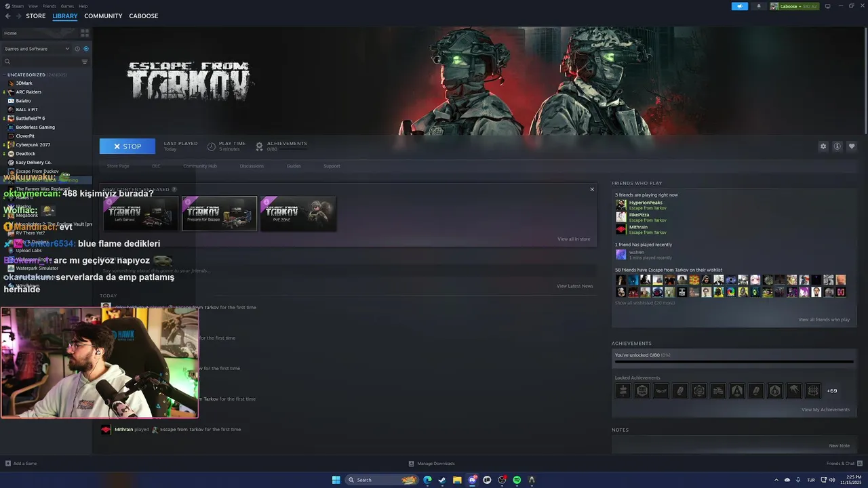Open the PVE Zone DLC thumbnail
Viewport: 868px width, 488px height.
click(298, 213)
